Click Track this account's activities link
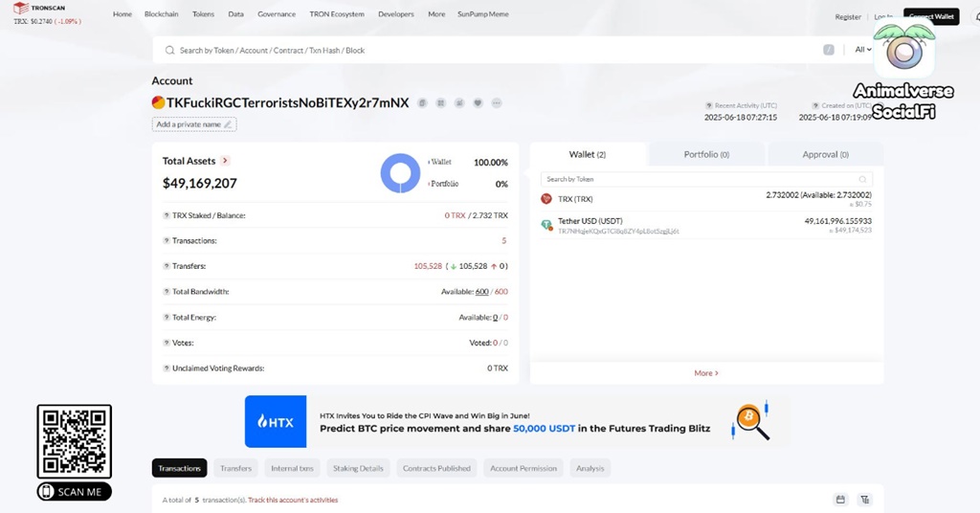This screenshot has height=513, width=980. point(293,500)
